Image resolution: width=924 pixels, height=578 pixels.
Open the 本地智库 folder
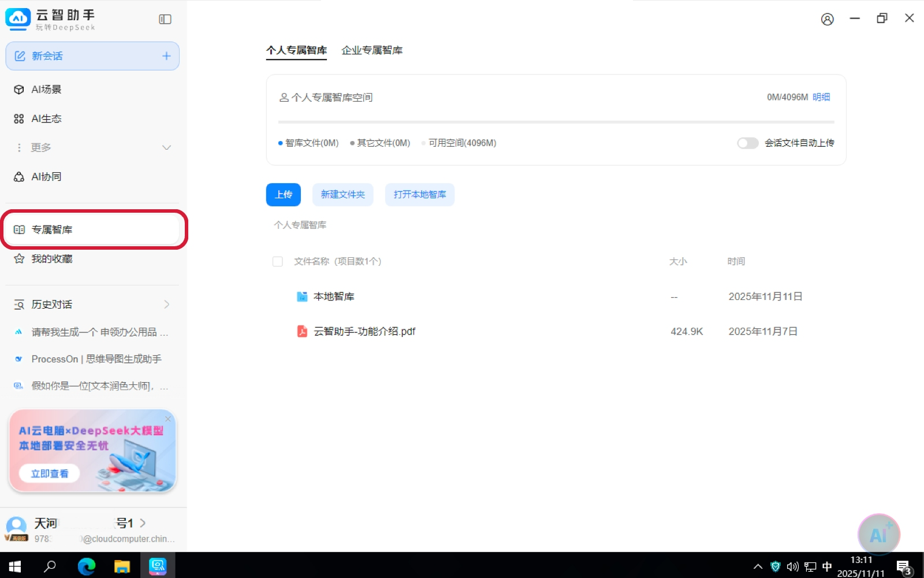[333, 297]
